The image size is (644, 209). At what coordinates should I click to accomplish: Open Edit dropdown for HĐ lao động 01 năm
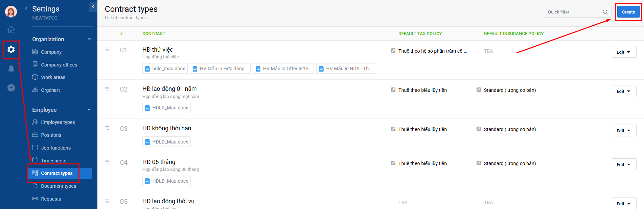coord(624,91)
